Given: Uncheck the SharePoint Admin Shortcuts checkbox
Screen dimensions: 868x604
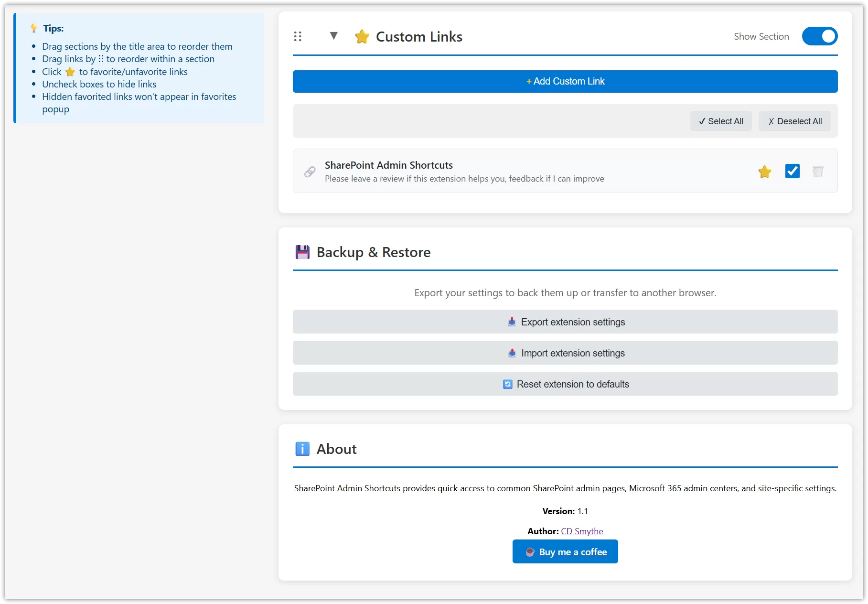Looking at the screenshot, I should 792,171.
